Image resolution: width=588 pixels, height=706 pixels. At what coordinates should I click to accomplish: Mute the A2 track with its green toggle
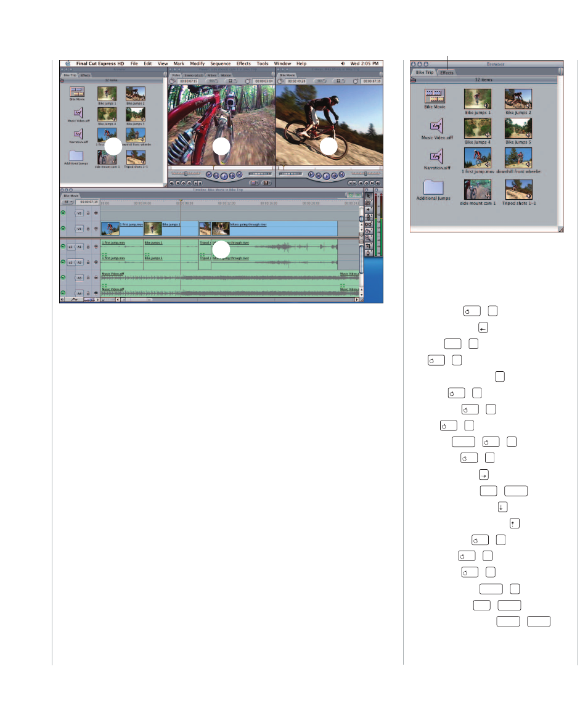(63, 262)
